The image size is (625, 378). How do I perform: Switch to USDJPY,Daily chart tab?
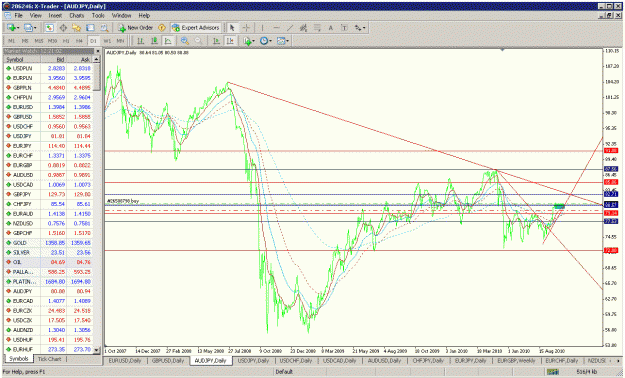pos(253,360)
